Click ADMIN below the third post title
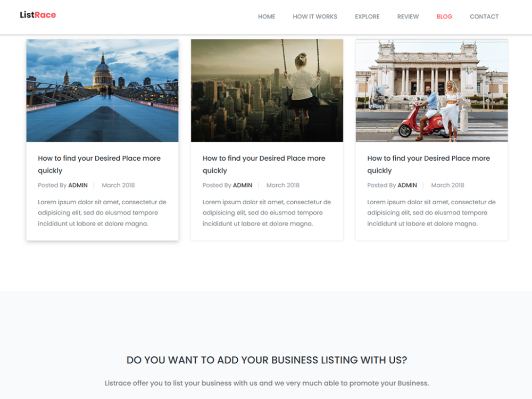 407,185
